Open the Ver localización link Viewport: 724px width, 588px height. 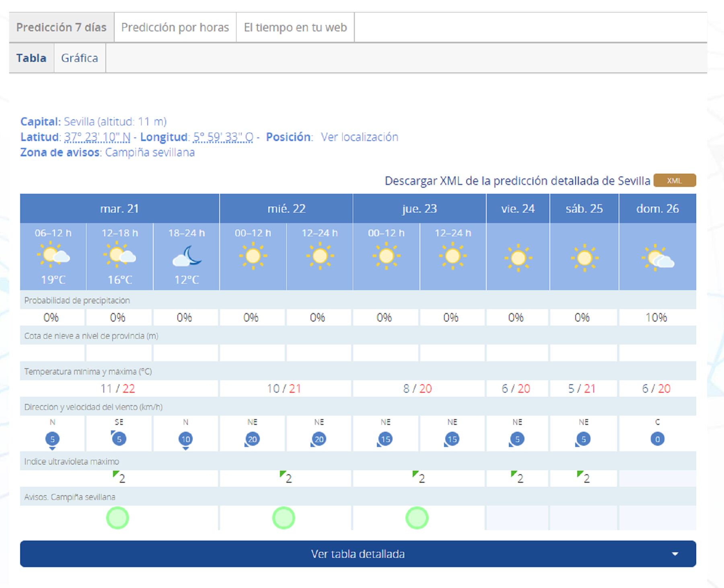point(359,137)
